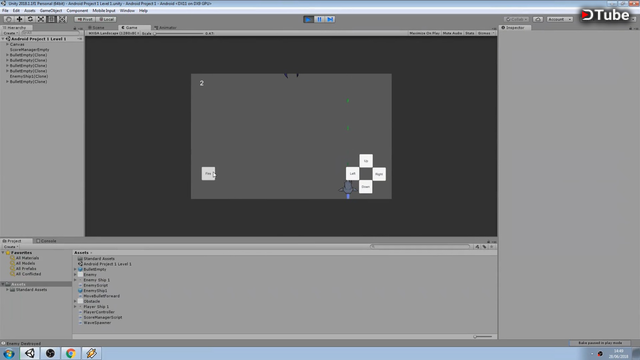Select the Scale tool icon
640x360 pixels.
coord(41,19)
